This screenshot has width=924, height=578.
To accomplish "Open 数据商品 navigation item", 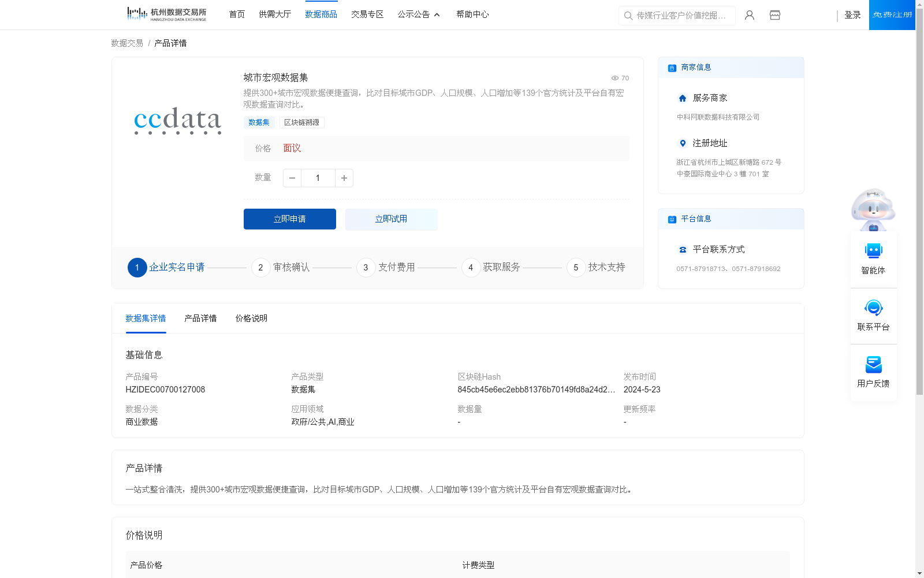I will tap(321, 14).
